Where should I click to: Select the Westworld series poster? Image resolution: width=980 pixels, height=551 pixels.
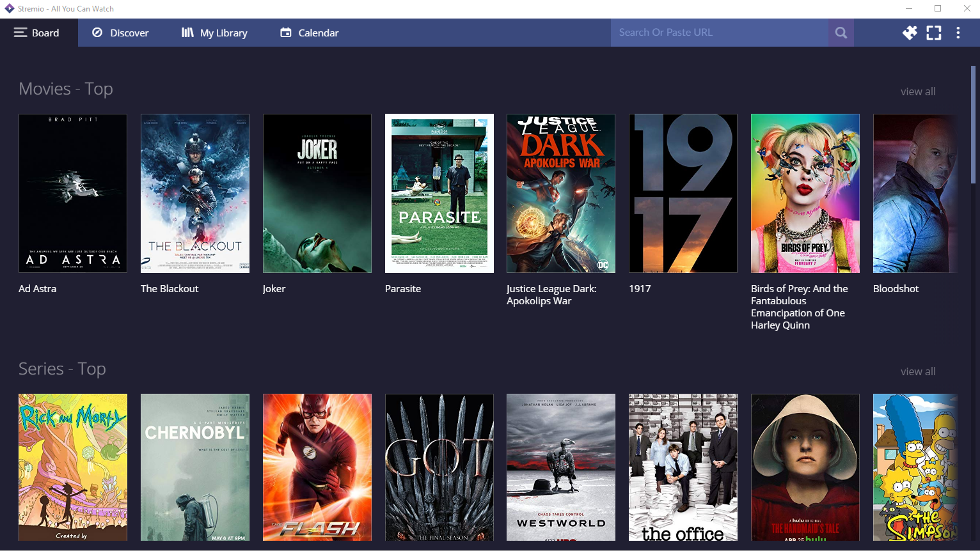click(561, 467)
